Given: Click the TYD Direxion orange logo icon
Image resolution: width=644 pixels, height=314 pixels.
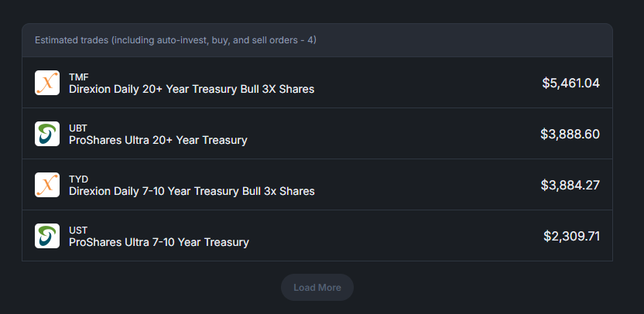Looking at the screenshot, I should (46, 185).
